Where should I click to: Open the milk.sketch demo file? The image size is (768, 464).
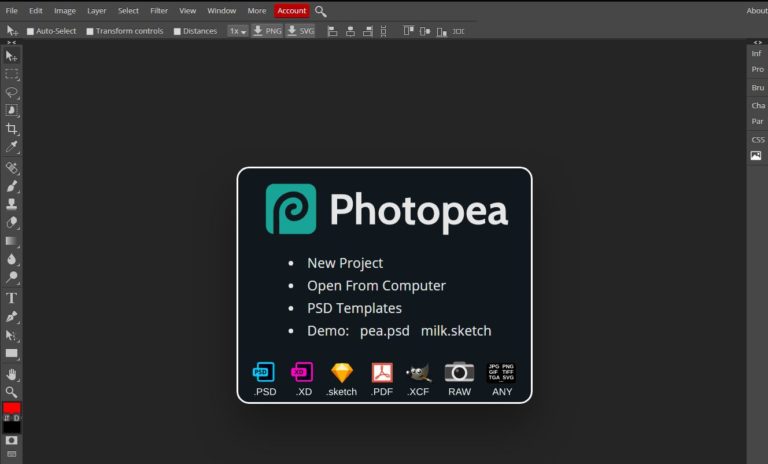(456, 331)
